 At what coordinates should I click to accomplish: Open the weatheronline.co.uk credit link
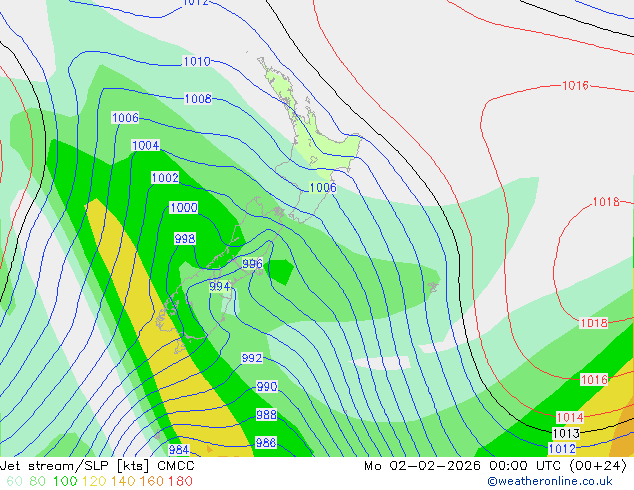(550, 481)
